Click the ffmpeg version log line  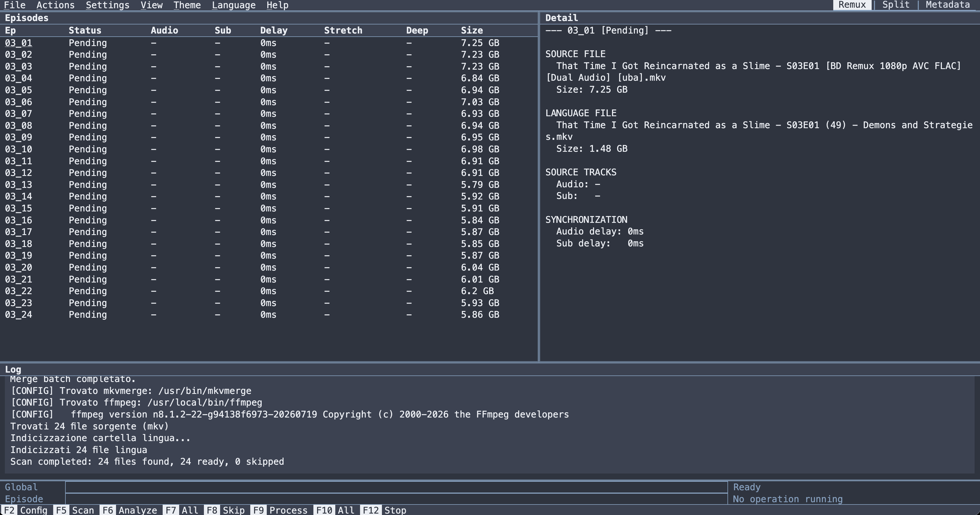[290, 414]
